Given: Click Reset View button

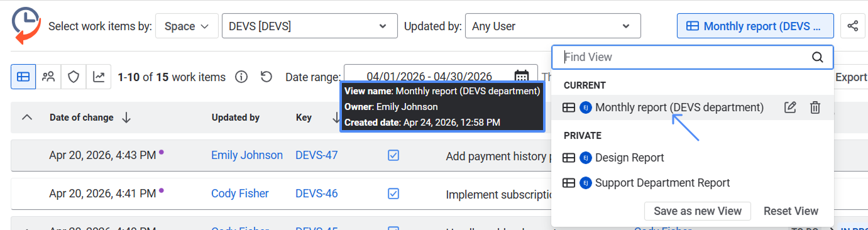Looking at the screenshot, I should [791, 211].
